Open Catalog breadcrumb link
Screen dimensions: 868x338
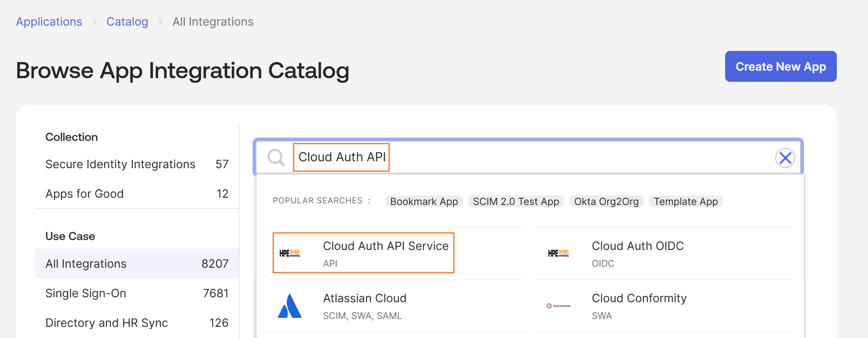pyautogui.click(x=127, y=22)
